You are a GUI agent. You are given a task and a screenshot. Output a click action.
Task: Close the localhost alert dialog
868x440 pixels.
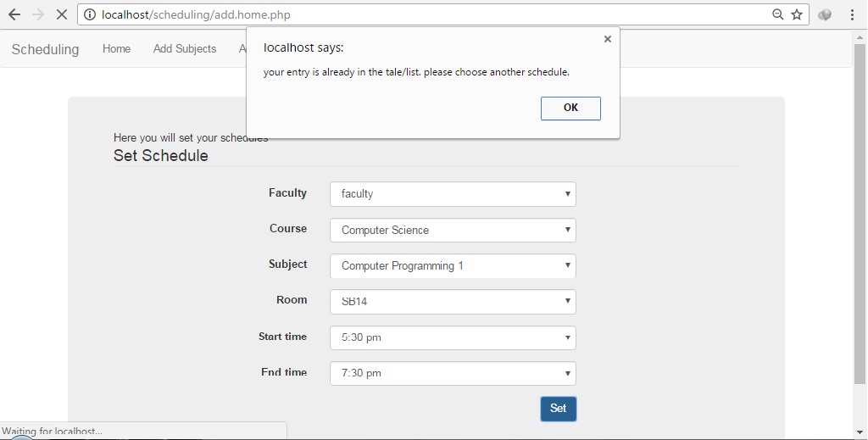click(x=607, y=39)
